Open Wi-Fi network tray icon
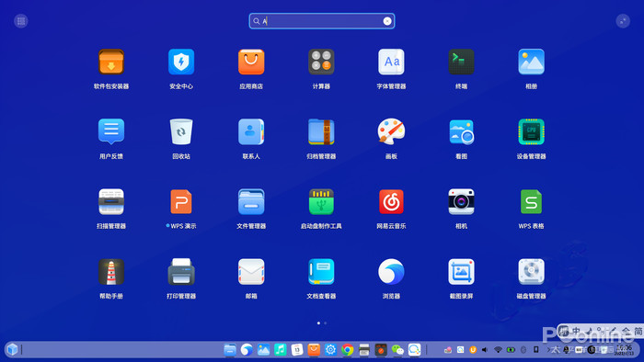The width and height of the screenshot is (644, 362). 498,350
